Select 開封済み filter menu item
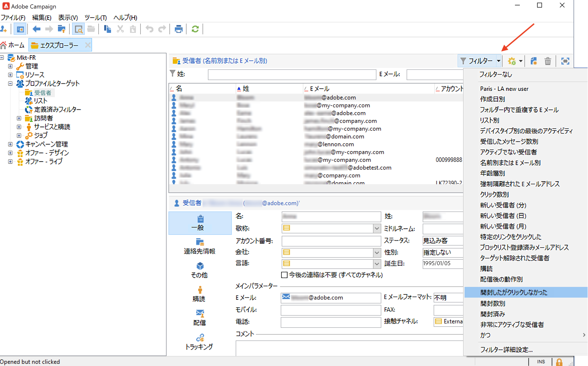This screenshot has height=366, width=588. pos(493,314)
